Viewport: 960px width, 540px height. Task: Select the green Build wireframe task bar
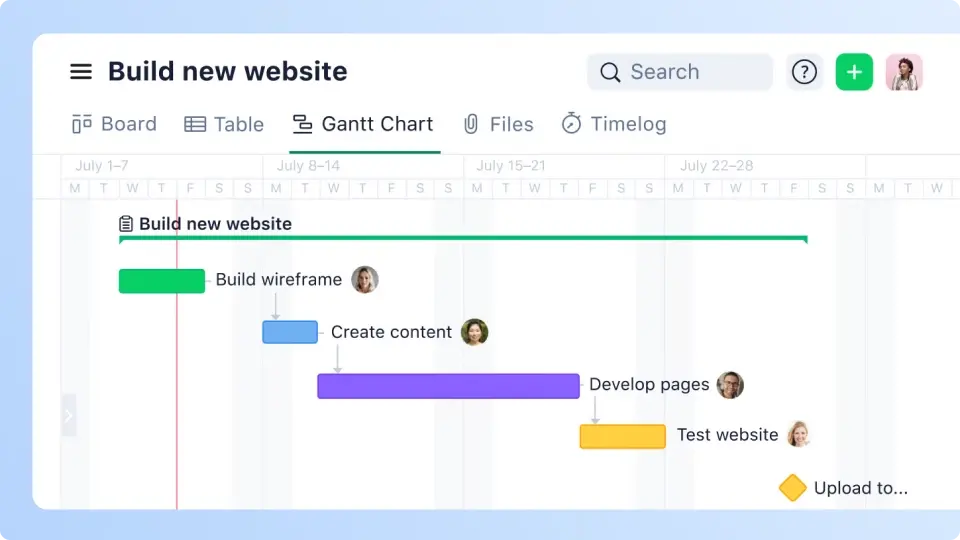[161, 281]
